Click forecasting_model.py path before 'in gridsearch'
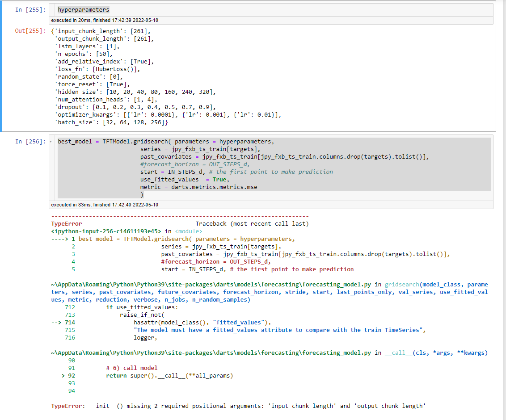This screenshot has width=506, height=420. click(211, 285)
